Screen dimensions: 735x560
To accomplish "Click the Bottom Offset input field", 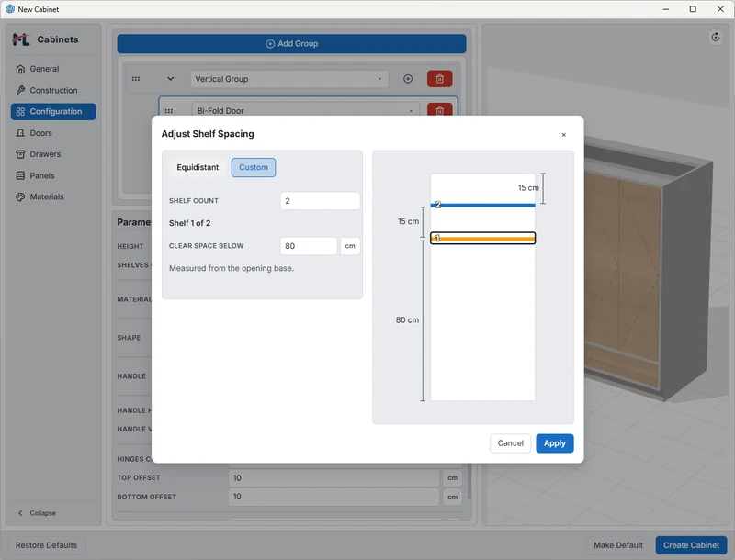I will (334, 497).
